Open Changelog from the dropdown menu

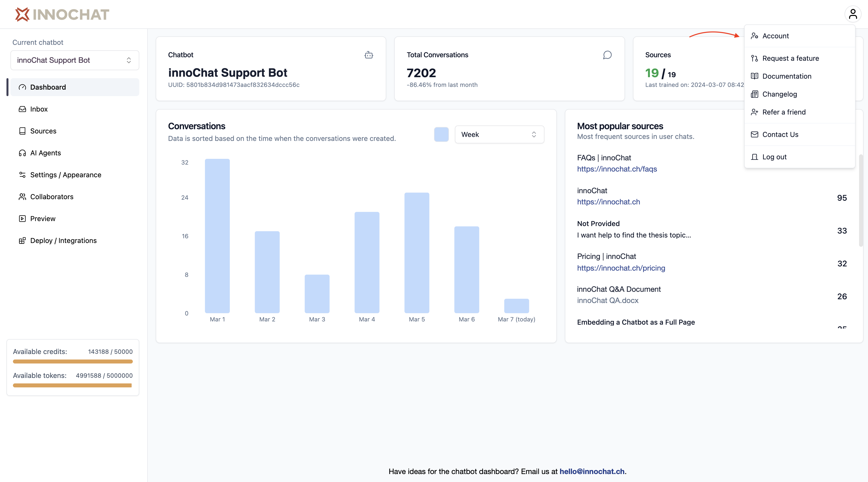tap(779, 94)
